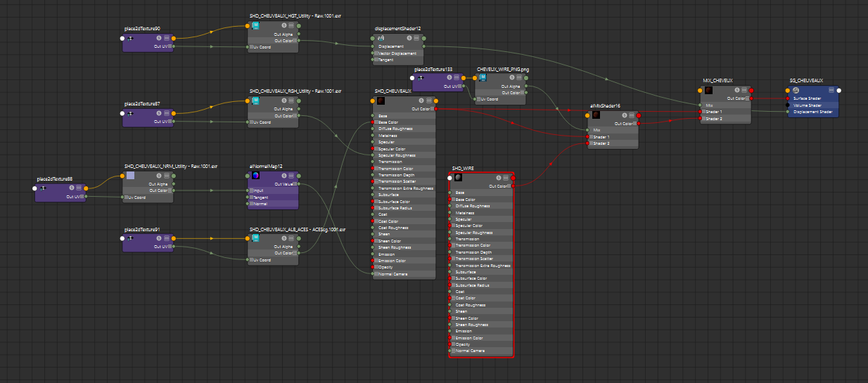Image resolution: width=868 pixels, height=383 pixels.
Task: Expand Shader 1 attribute on aiMixShader16
Action: point(592,136)
